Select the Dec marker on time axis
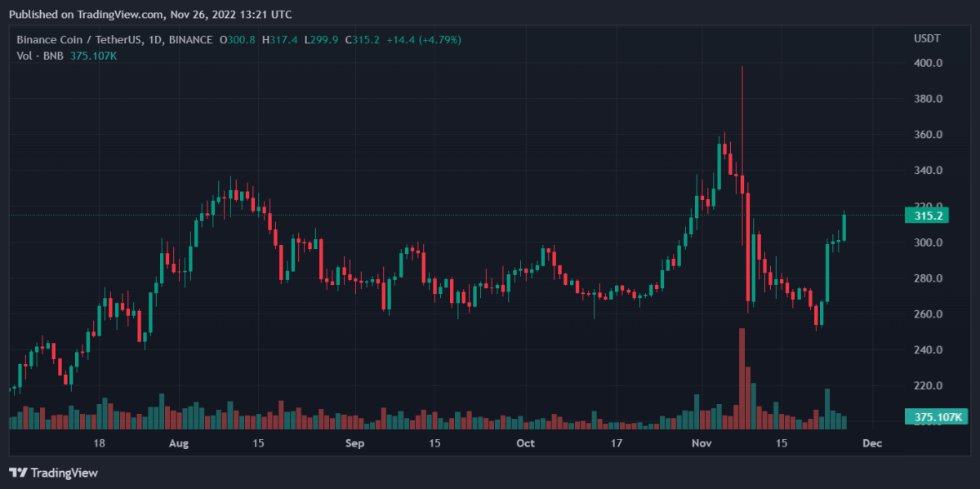This screenshot has height=489, width=980. point(872,443)
